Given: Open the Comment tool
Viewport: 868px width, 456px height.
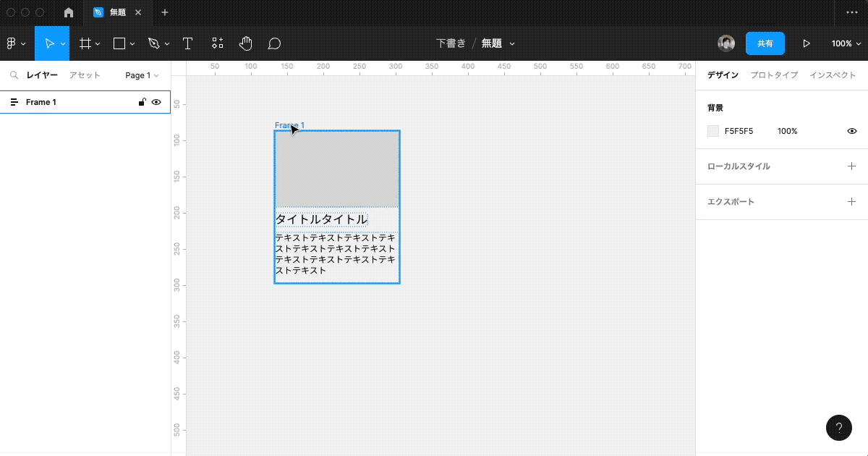Looking at the screenshot, I should pyautogui.click(x=273, y=43).
